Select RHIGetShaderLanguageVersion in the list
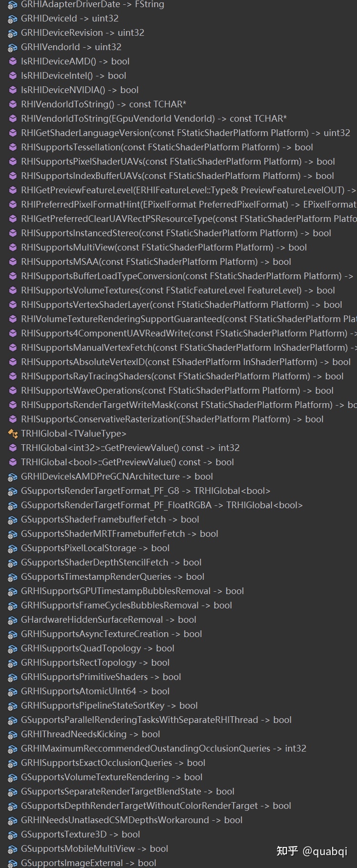357x868 pixels. 185,133
